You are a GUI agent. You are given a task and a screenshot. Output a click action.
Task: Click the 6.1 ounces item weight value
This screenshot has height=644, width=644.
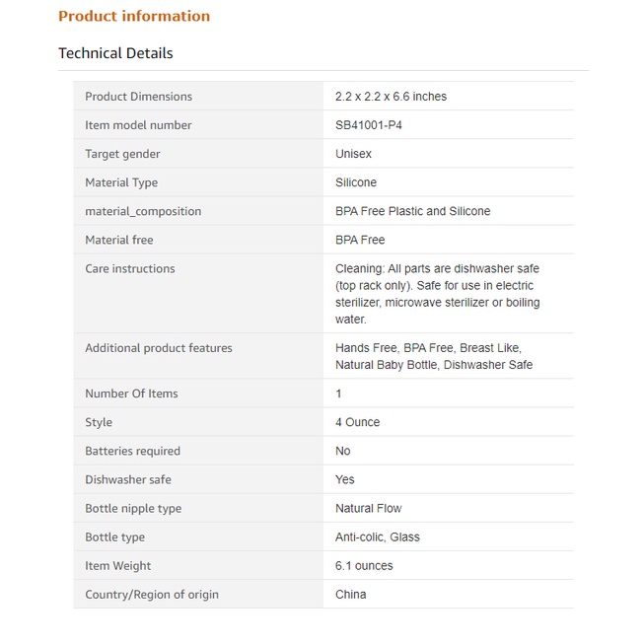364,566
